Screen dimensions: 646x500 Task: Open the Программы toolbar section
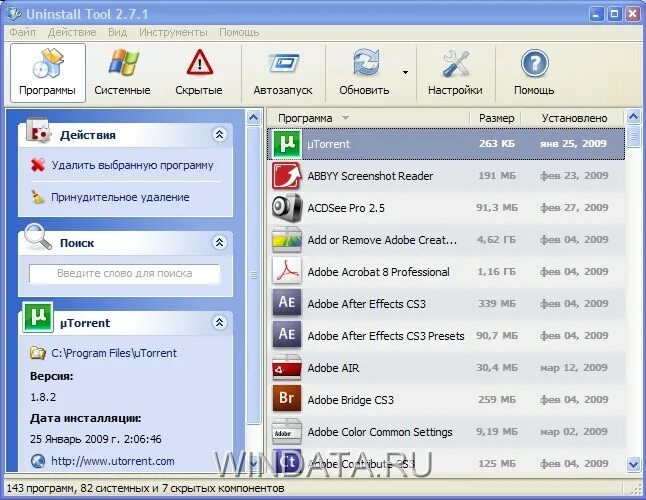[48, 73]
